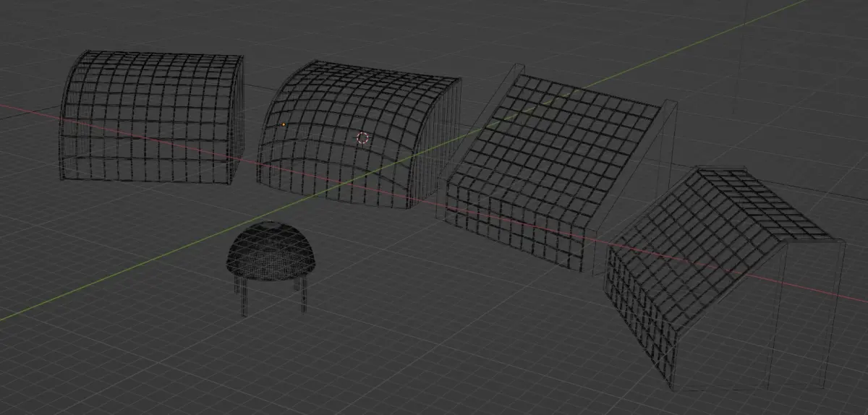Select the gabled-roof house mesh
Viewport: 868px width, 415px height.
pos(723,278)
